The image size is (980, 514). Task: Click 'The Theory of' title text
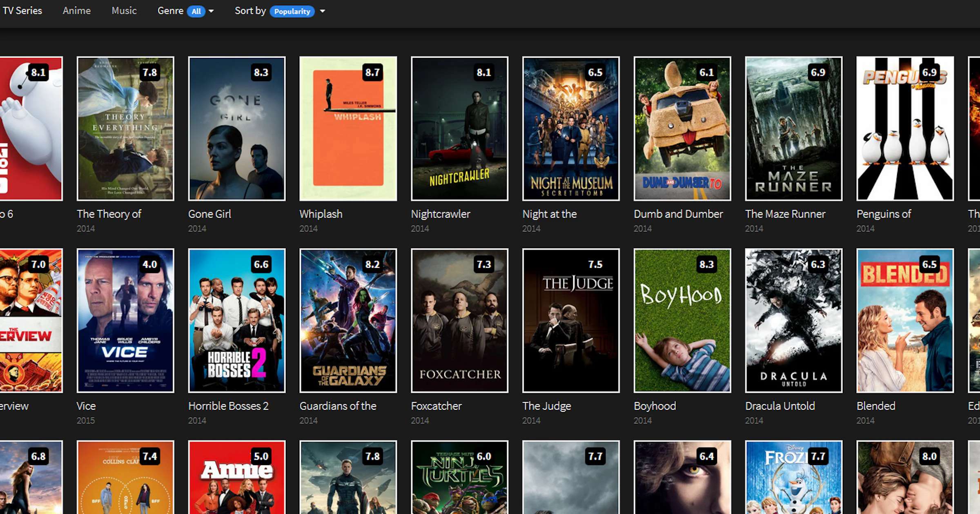click(x=109, y=214)
